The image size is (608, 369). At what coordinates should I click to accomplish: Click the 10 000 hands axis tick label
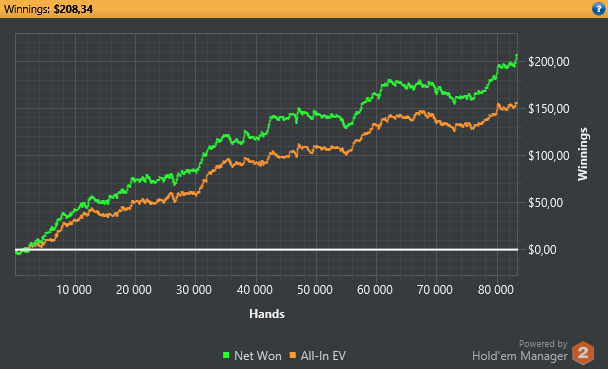point(74,290)
